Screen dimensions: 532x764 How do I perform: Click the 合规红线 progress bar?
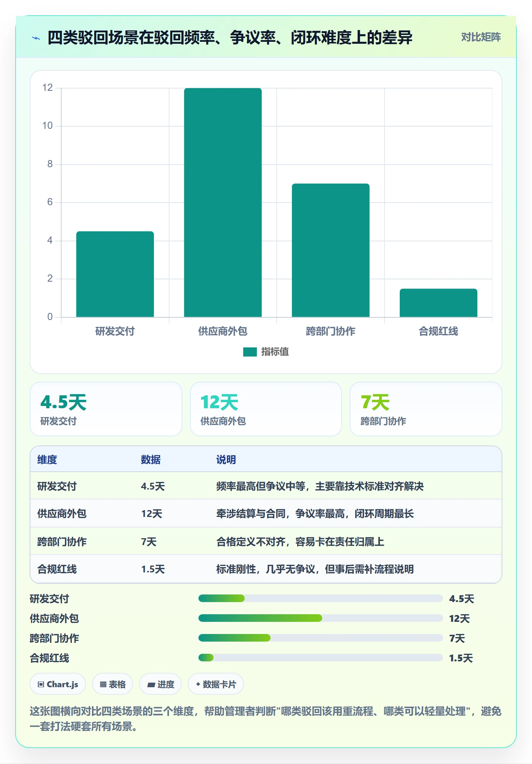click(x=320, y=658)
